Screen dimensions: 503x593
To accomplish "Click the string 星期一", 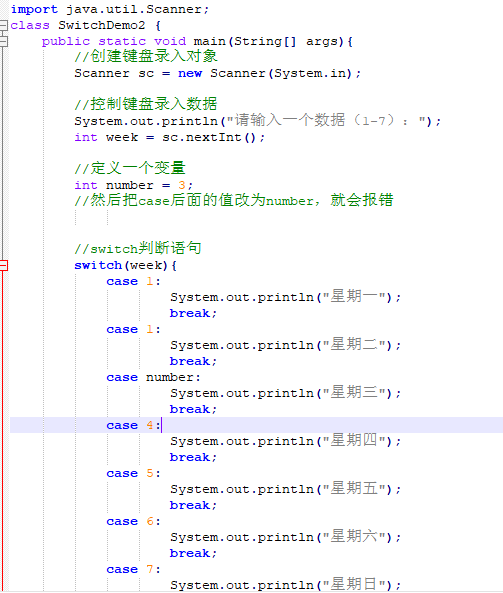I will (x=354, y=296).
